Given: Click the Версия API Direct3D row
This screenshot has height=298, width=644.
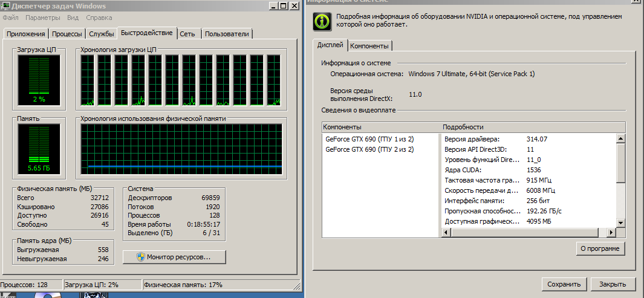Looking at the screenshot, I should coord(529,149).
